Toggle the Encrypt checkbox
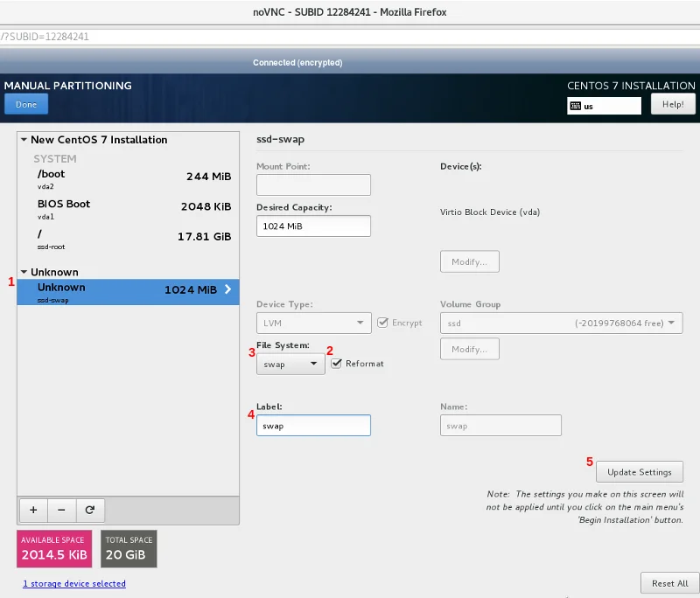700x598 pixels. coord(383,323)
